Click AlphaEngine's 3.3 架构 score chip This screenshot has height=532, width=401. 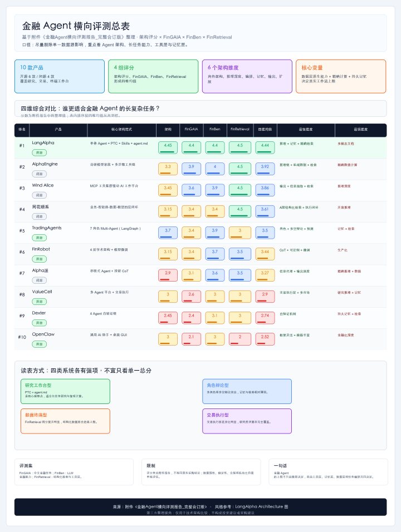click(168, 169)
